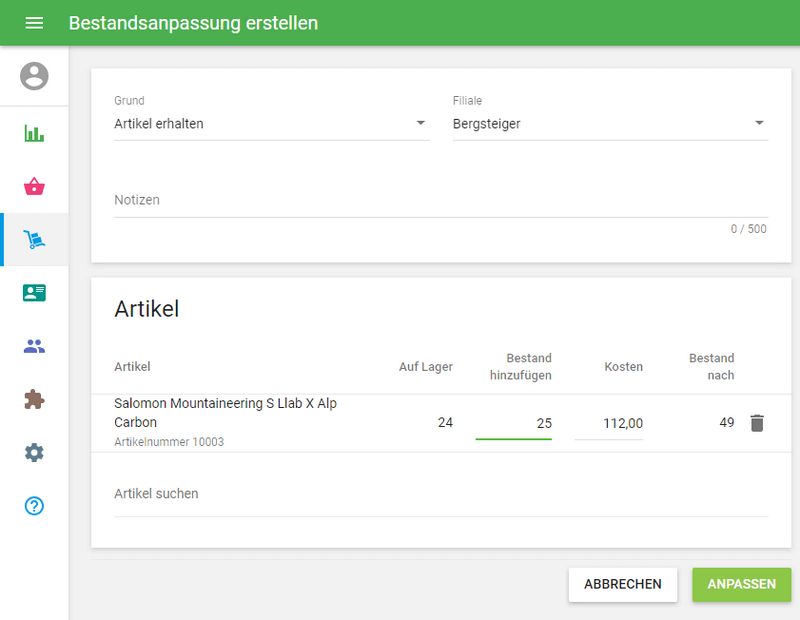
Task: Open the employee badge icon in sidebar
Action: click(x=34, y=292)
